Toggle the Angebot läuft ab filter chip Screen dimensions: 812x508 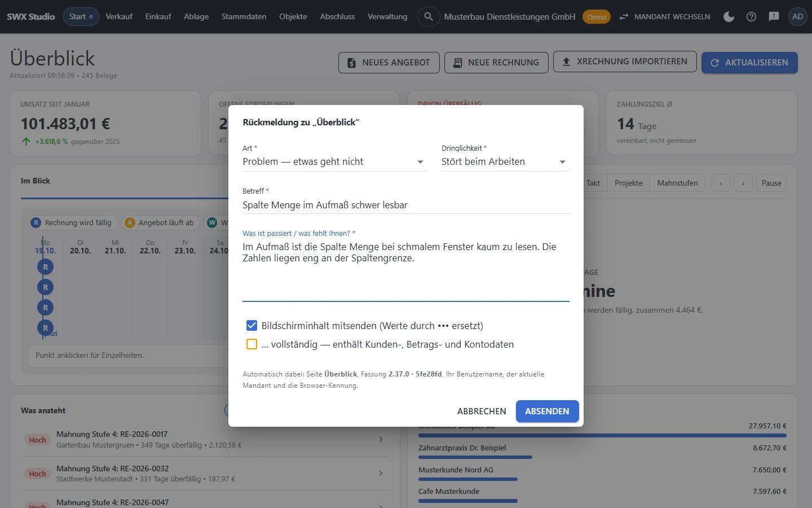[x=161, y=222]
